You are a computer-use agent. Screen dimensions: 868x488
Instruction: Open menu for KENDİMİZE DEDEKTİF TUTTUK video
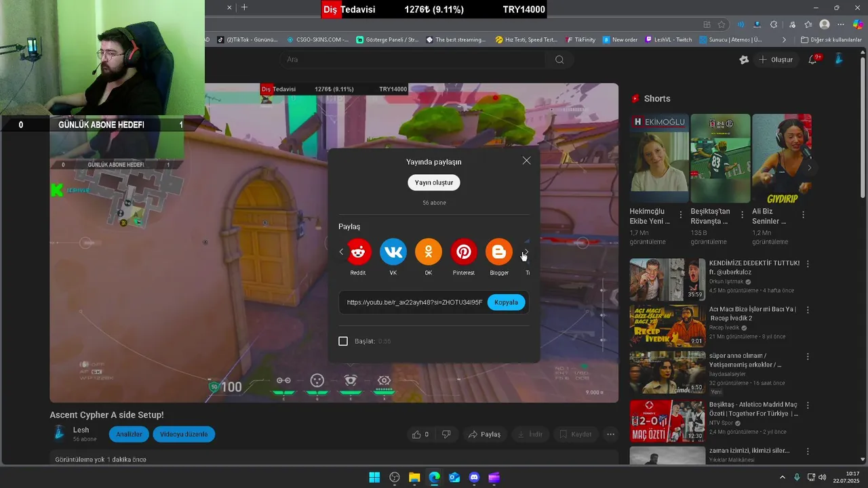click(x=808, y=264)
